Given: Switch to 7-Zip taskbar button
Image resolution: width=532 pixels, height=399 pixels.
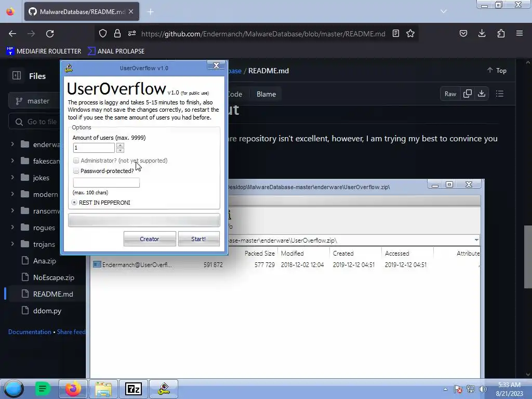Looking at the screenshot, I should click(134, 389).
